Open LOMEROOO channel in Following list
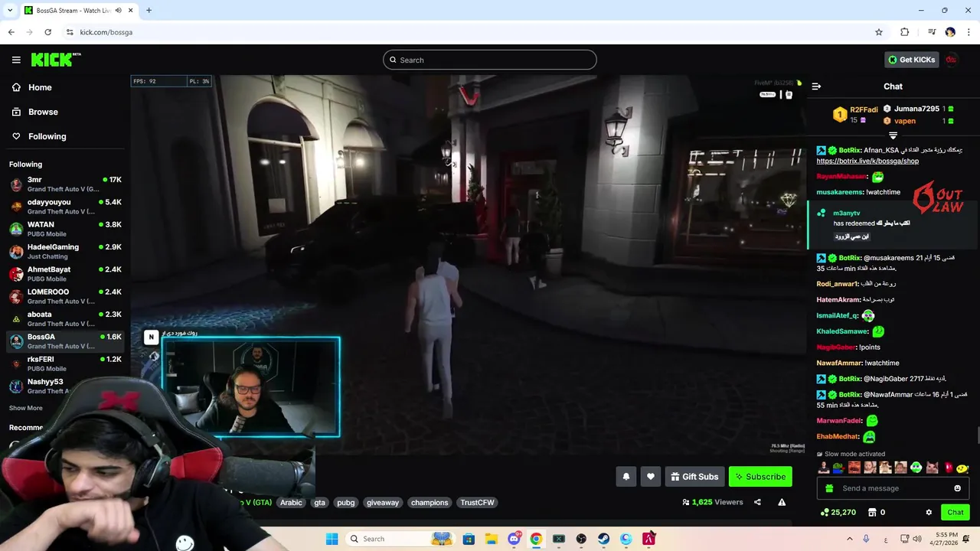The width and height of the screenshot is (980, 551). [x=65, y=296]
